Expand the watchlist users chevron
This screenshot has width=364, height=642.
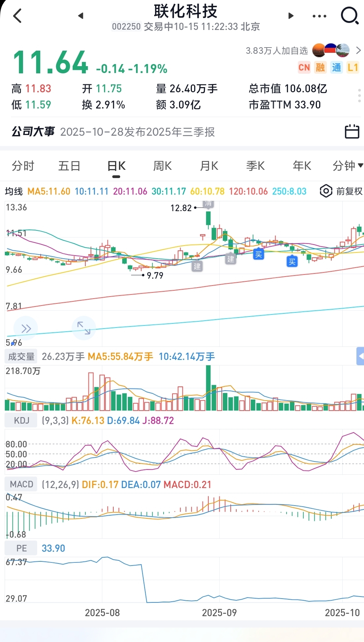[358, 51]
